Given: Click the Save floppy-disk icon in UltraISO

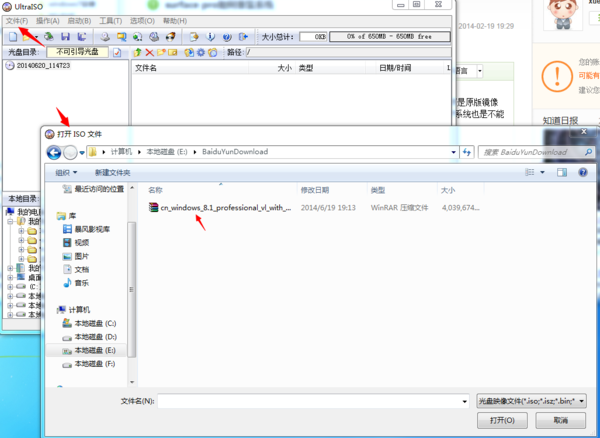Looking at the screenshot, I should (x=65, y=37).
